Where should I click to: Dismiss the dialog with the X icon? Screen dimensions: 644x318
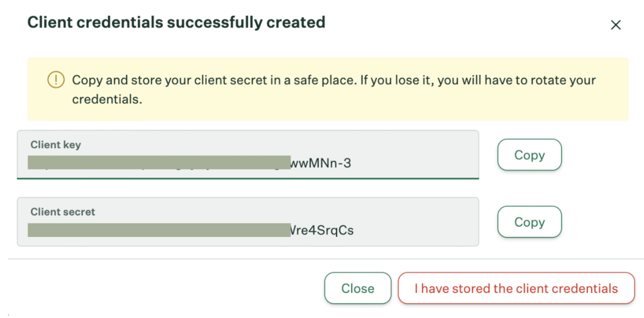point(616,25)
